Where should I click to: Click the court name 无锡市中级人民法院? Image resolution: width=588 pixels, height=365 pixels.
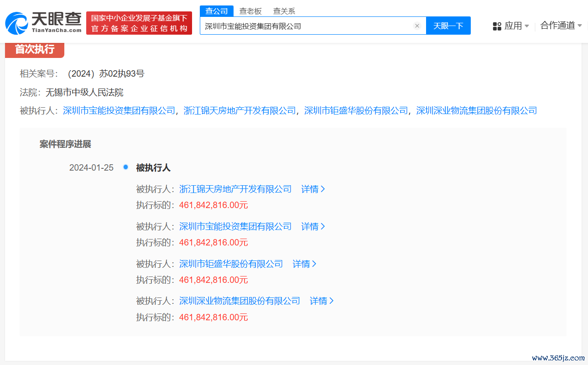[x=84, y=92]
